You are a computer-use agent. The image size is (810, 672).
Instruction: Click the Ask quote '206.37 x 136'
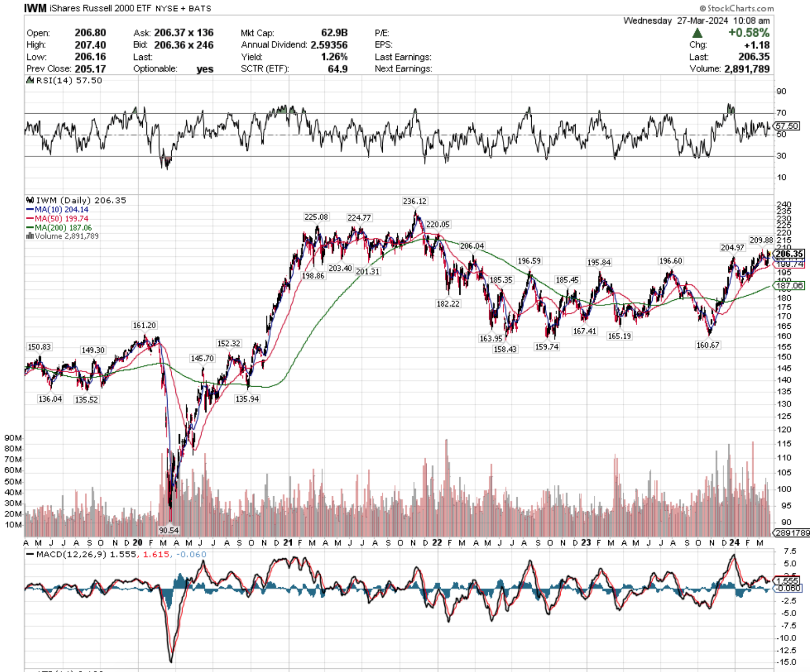click(x=184, y=33)
